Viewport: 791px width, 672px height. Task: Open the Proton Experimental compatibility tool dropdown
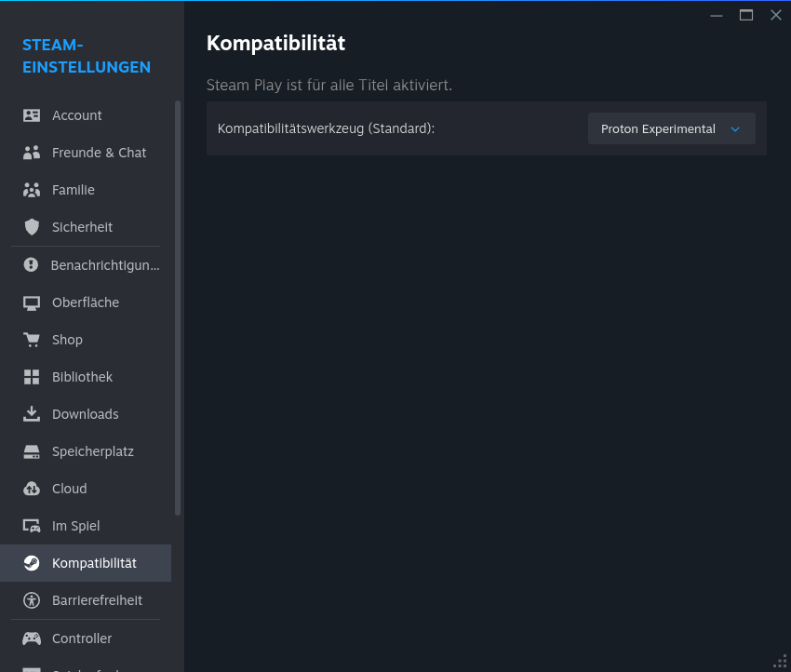[672, 128]
